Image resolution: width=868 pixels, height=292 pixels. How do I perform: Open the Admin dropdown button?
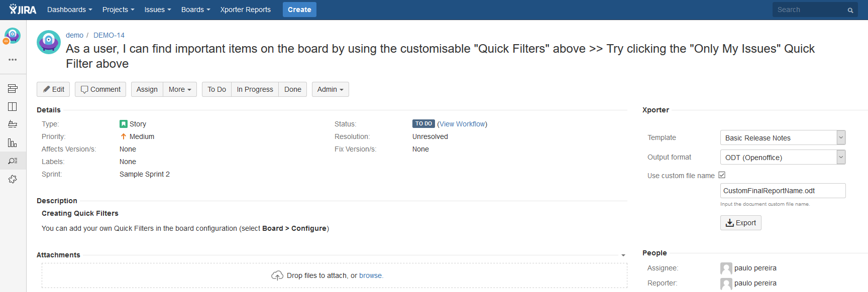[x=330, y=89]
